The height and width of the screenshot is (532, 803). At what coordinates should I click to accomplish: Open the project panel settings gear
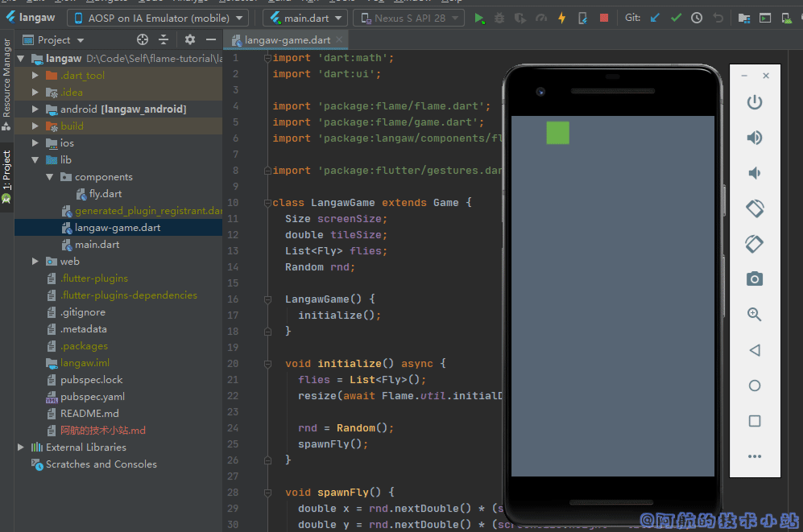point(190,39)
